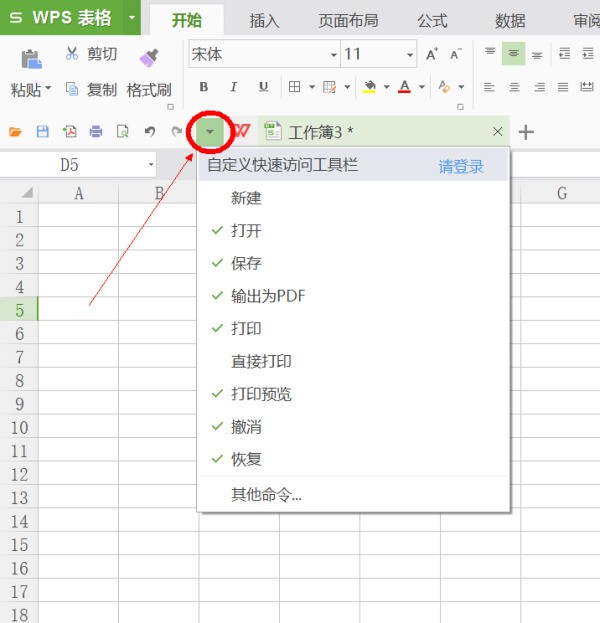Click the Cut scissors icon
This screenshot has width=600, height=623.
coord(72,53)
